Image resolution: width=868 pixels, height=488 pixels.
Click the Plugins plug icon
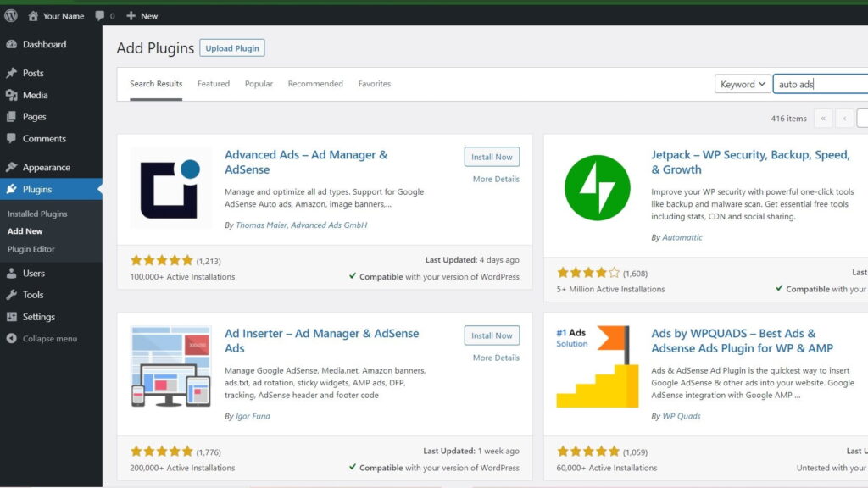(x=12, y=189)
